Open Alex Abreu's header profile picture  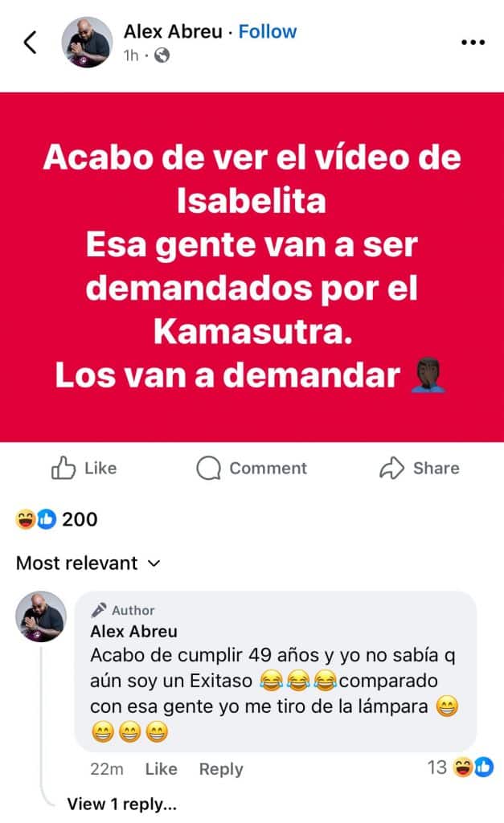pos(87,43)
